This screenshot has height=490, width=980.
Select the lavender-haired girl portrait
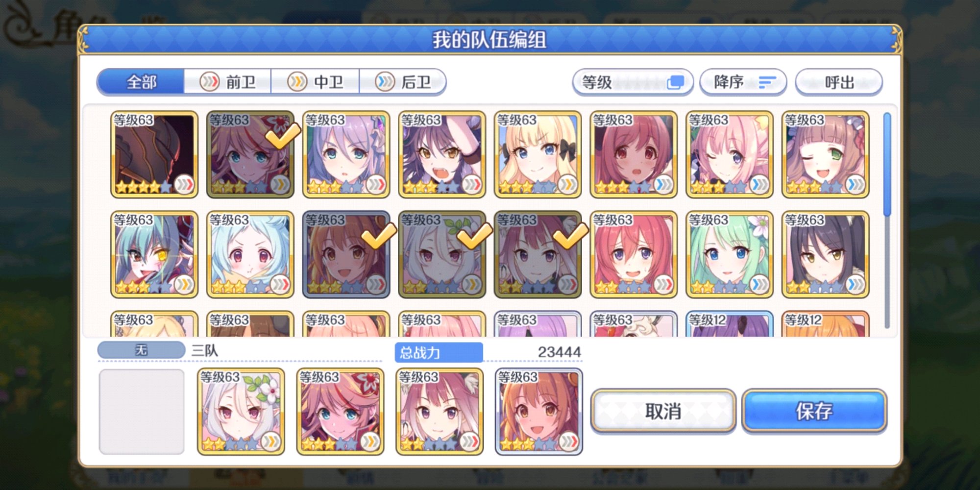[346, 154]
